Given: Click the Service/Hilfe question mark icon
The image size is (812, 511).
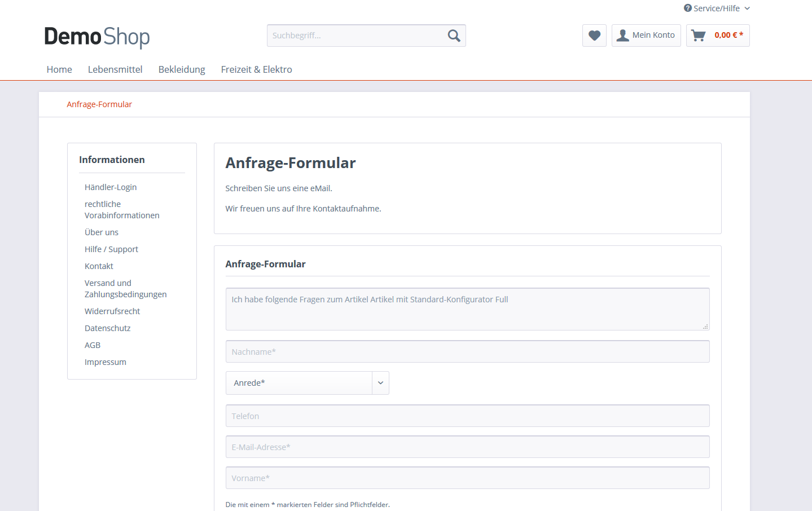Looking at the screenshot, I should click(687, 8).
